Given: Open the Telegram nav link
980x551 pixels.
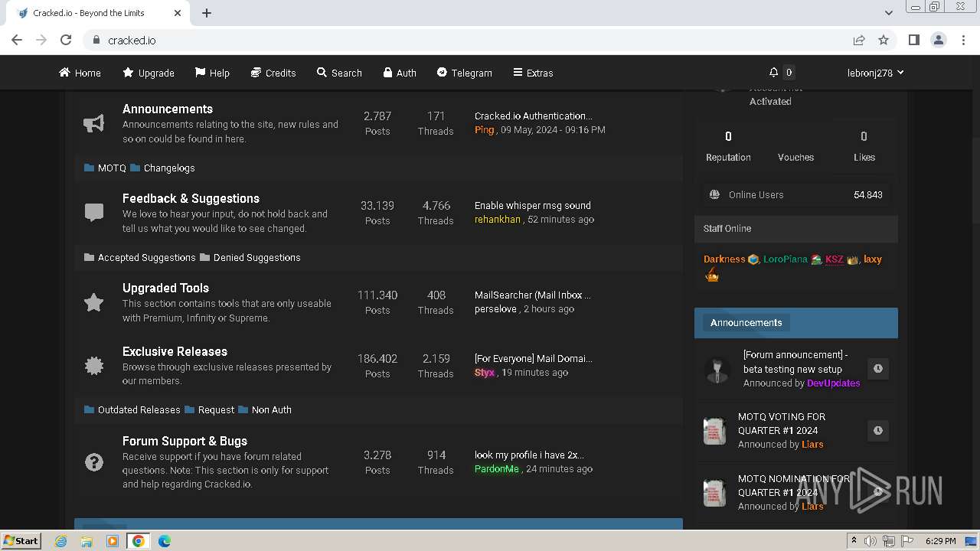Looking at the screenshot, I should [464, 73].
